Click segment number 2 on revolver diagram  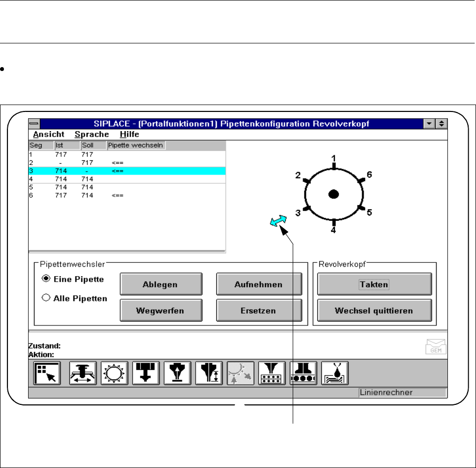coord(298,176)
